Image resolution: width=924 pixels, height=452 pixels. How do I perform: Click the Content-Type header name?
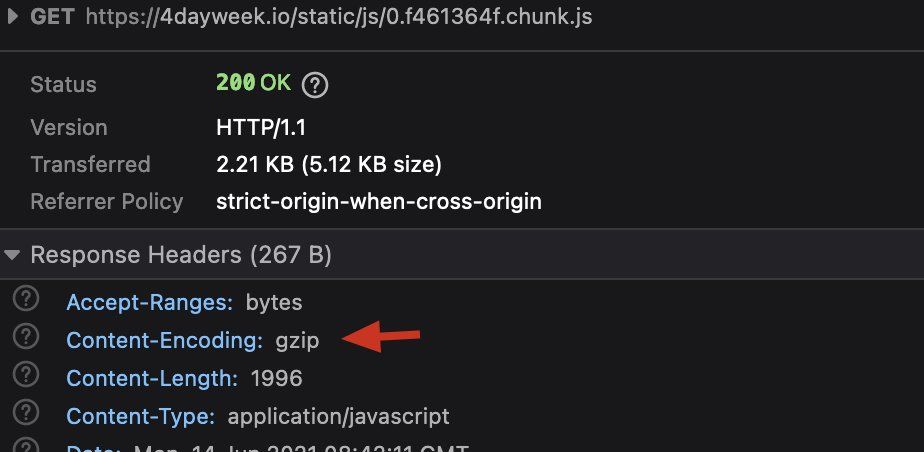140,416
